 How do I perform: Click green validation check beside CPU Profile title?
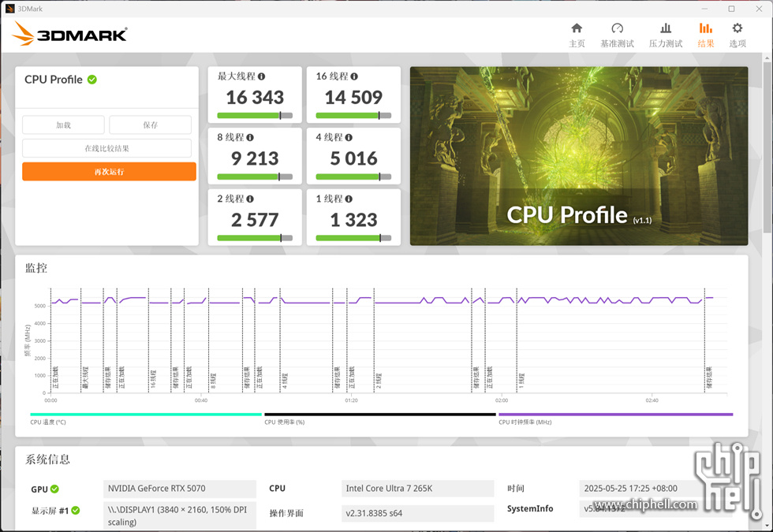click(x=92, y=80)
